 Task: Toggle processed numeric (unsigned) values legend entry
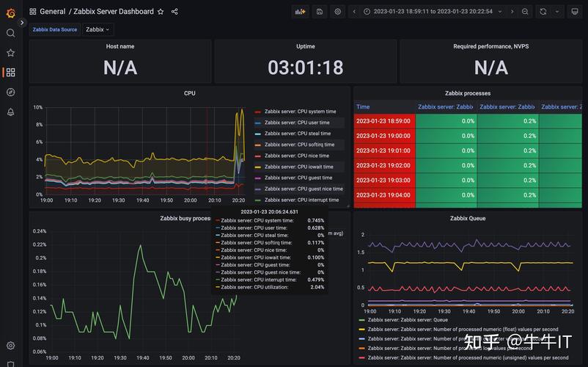pyautogui.click(x=468, y=358)
